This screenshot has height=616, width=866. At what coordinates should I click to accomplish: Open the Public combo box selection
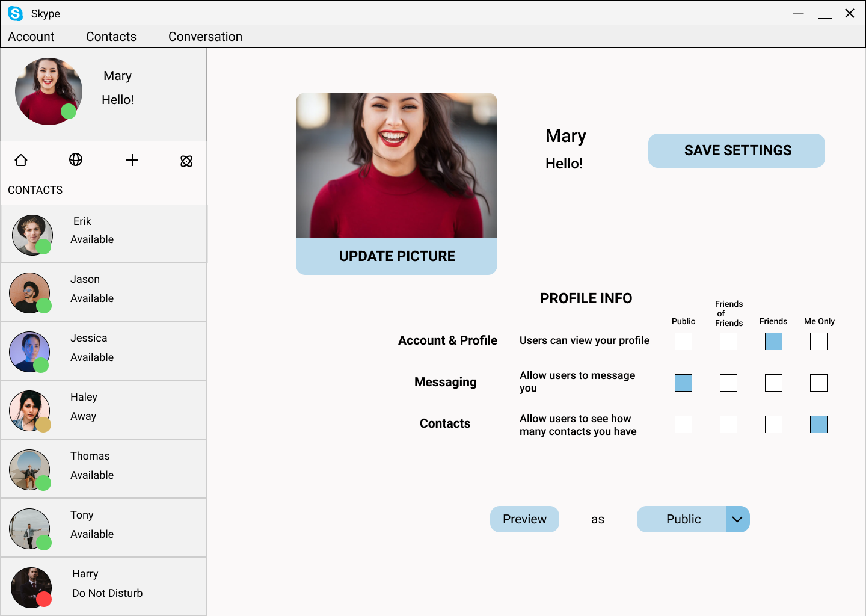682,519
